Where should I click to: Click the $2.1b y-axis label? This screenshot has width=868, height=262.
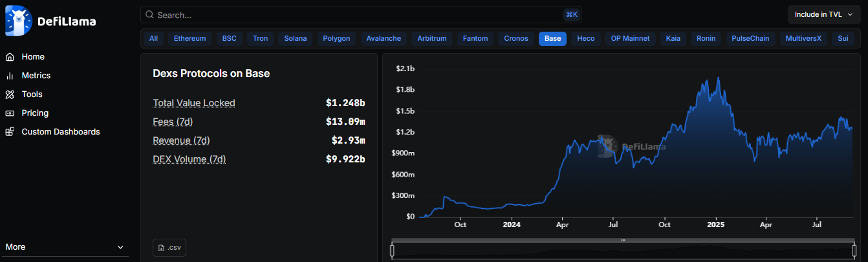pos(405,69)
